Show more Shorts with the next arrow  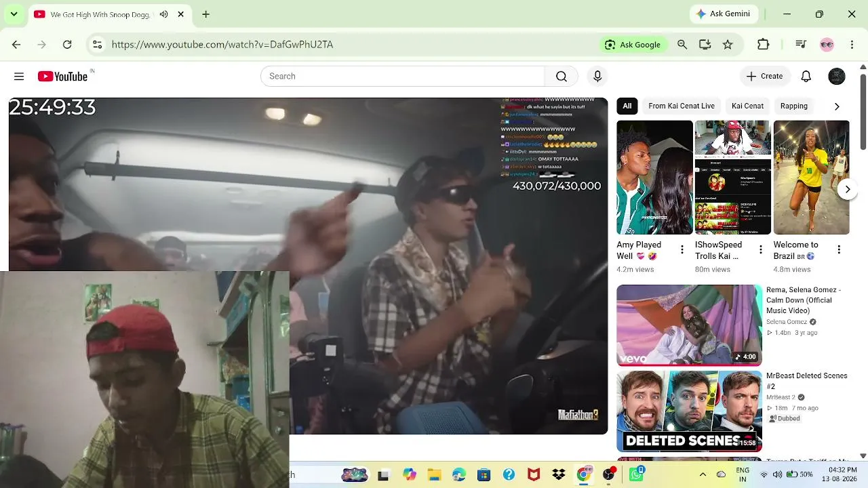click(x=848, y=190)
